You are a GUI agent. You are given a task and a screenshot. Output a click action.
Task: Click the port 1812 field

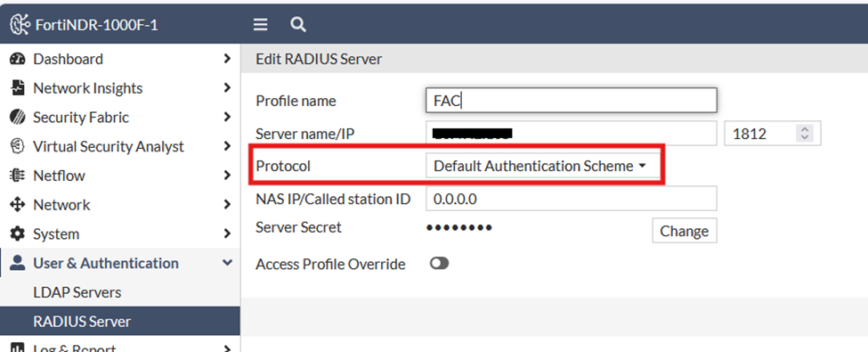[772, 134]
